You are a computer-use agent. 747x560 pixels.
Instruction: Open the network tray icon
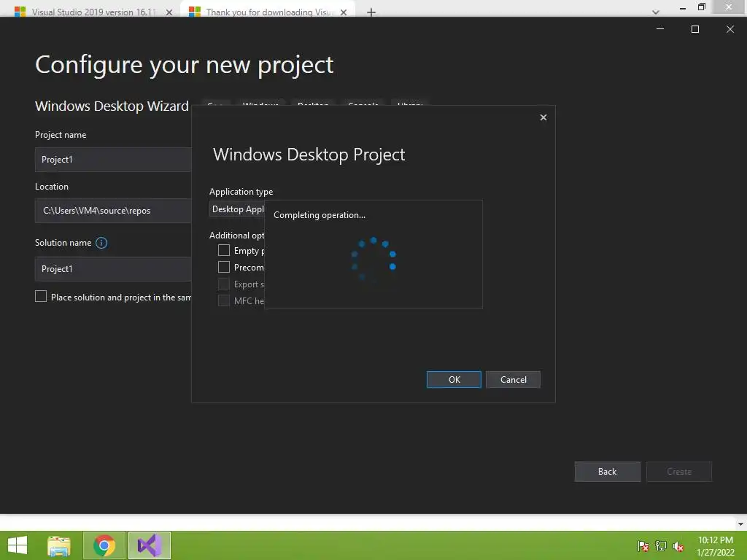(661, 546)
